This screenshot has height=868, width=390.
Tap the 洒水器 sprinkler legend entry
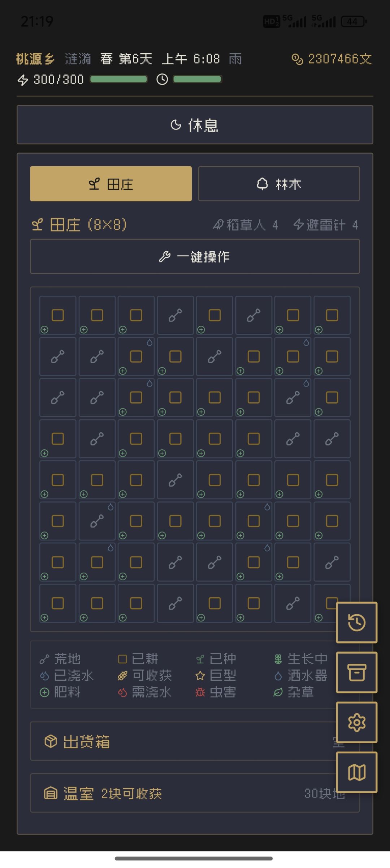(x=300, y=675)
